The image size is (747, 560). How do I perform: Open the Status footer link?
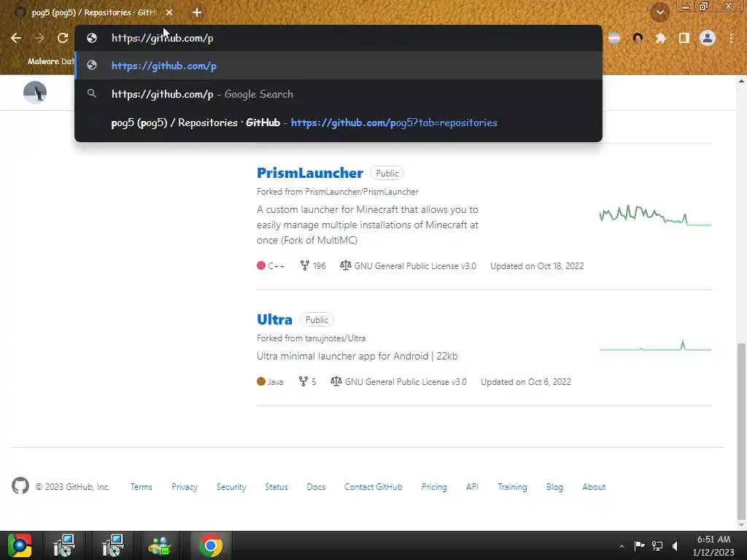276,487
